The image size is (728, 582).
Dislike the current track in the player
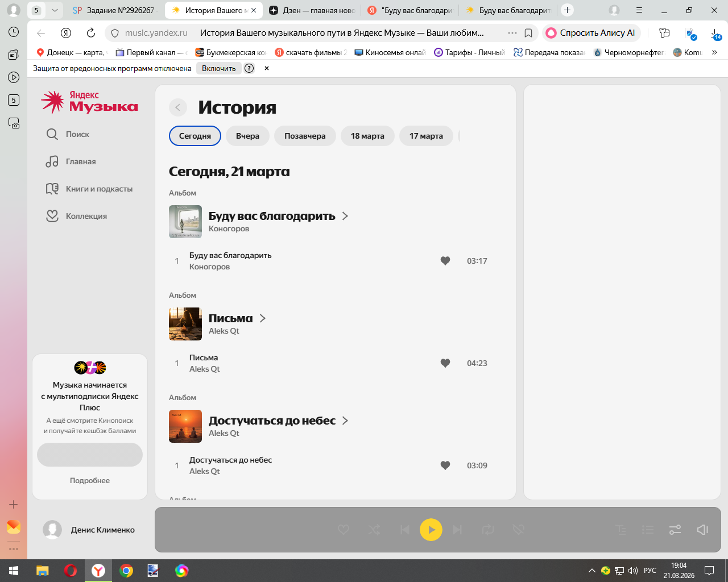518,530
